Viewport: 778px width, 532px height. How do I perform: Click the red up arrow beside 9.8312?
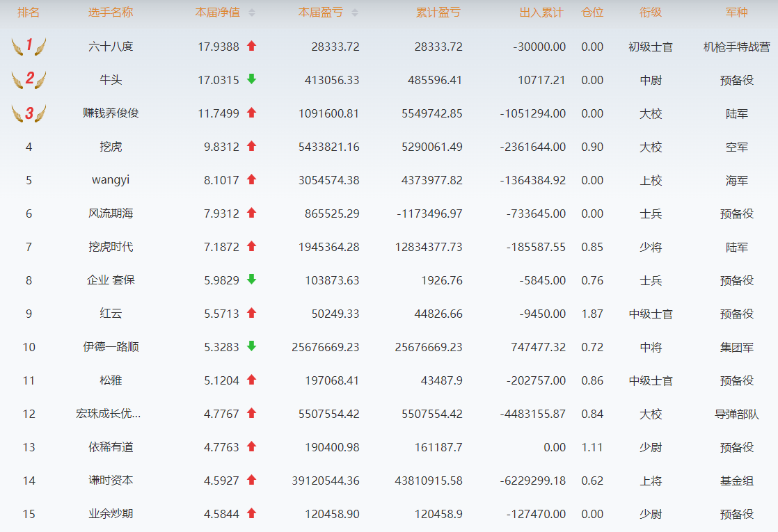click(x=251, y=146)
